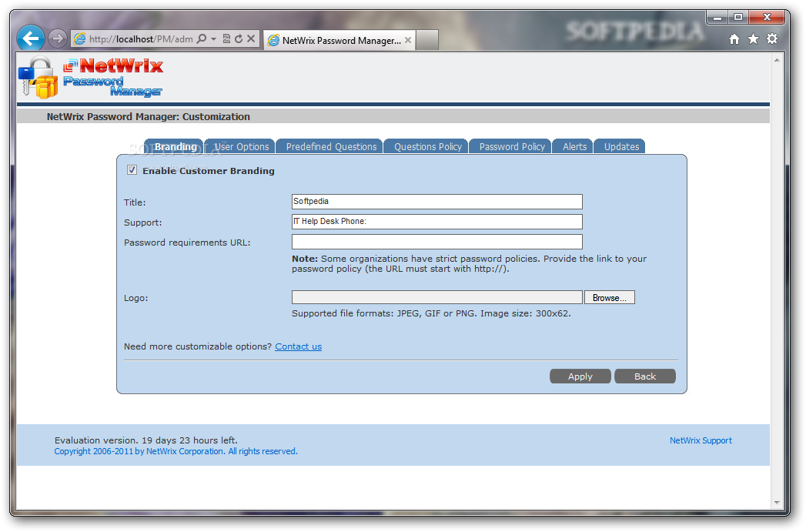Viewport: 806px width, 532px height.
Task: Open the NetWrix Support link
Action: 701,440
